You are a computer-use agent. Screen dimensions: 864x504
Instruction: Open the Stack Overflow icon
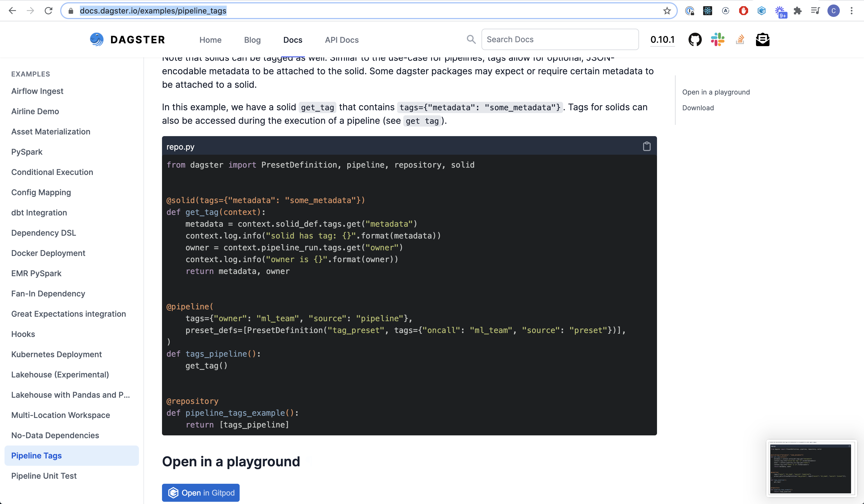[740, 39]
